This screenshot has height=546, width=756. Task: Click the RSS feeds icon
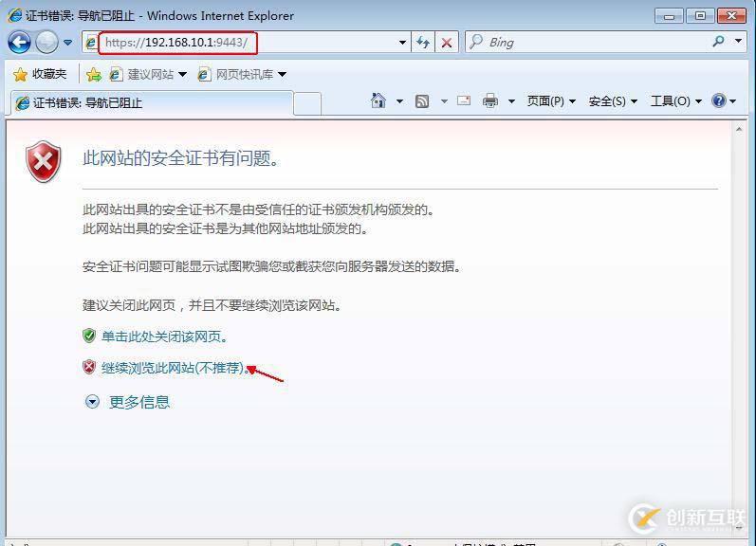[422, 101]
